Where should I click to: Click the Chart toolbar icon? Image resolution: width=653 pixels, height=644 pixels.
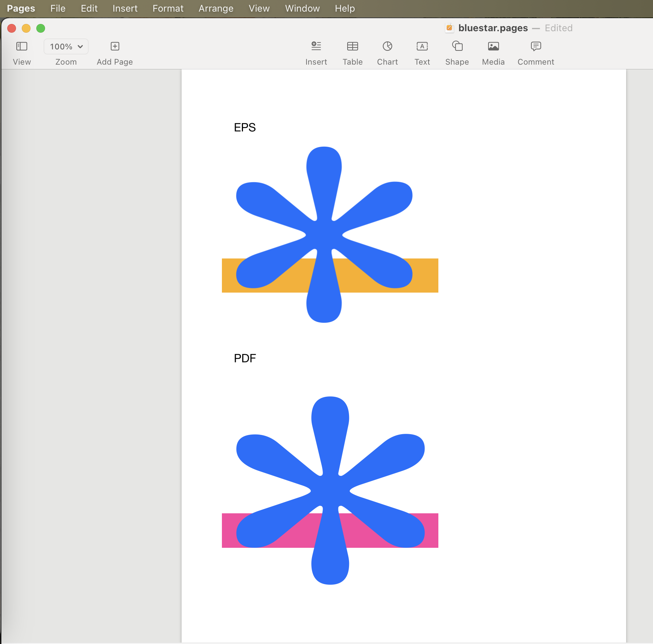pyautogui.click(x=388, y=46)
